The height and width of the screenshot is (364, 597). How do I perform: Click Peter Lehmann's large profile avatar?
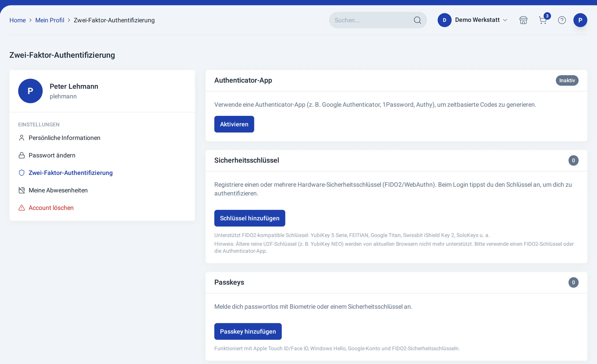click(30, 91)
